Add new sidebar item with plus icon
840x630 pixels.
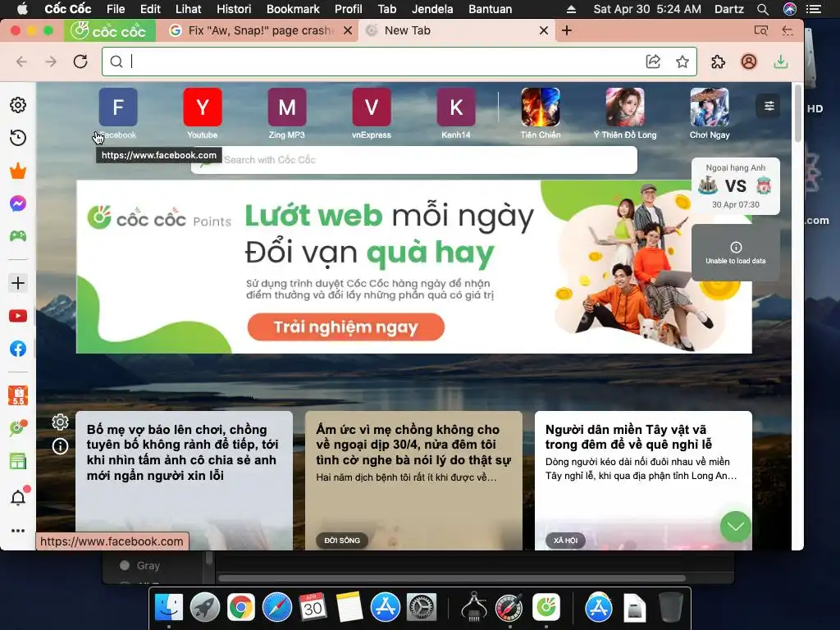(18, 283)
